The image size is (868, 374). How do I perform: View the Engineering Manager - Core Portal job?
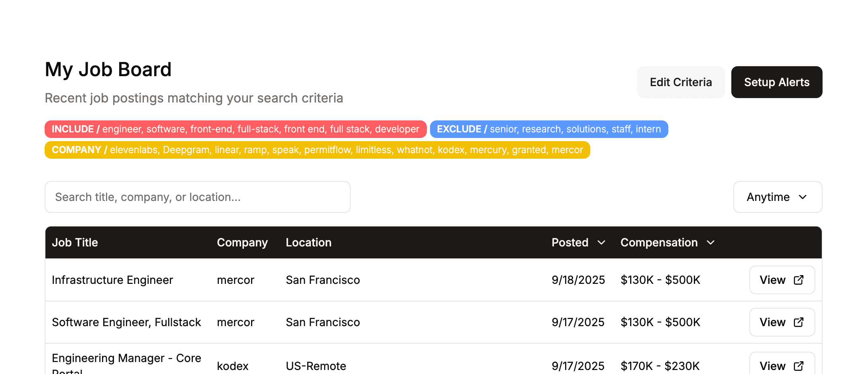(x=772, y=366)
